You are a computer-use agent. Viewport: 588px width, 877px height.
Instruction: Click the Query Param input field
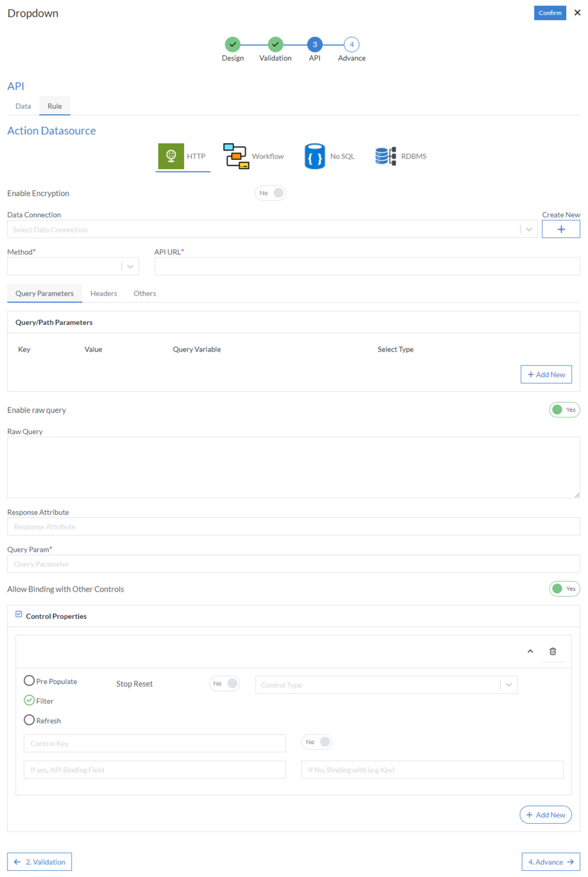pyautogui.click(x=293, y=563)
